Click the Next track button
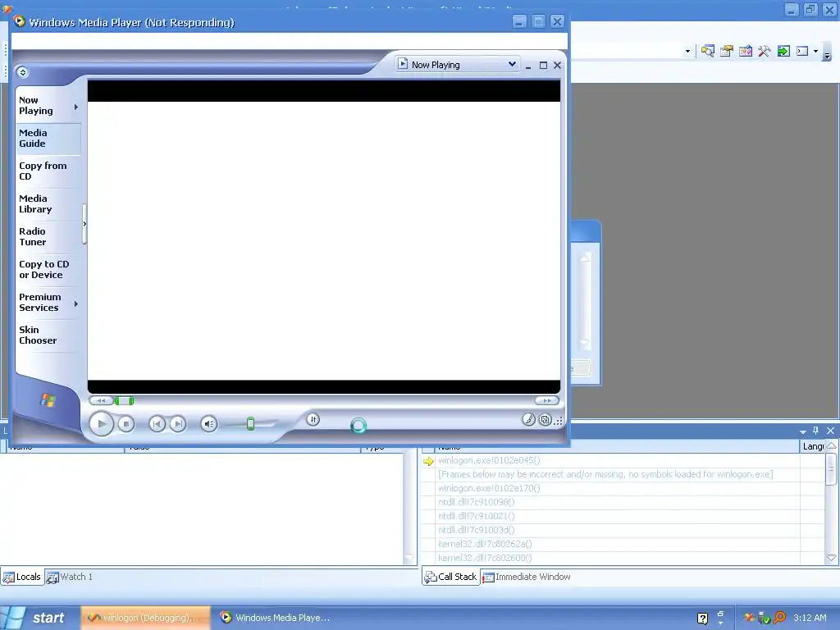Image resolution: width=840 pixels, height=630 pixels. point(178,424)
